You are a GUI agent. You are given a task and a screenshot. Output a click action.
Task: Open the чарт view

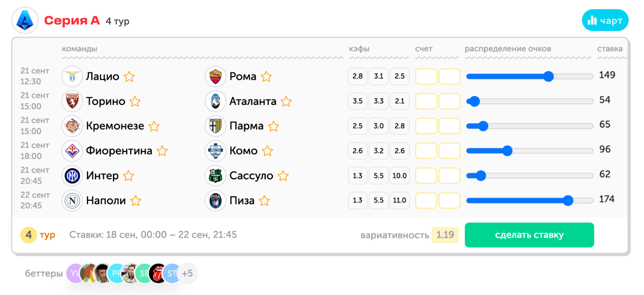tap(605, 21)
